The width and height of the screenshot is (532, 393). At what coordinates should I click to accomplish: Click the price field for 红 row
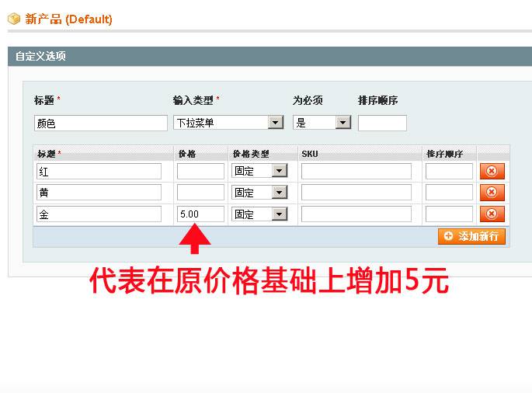click(x=200, y=171)
